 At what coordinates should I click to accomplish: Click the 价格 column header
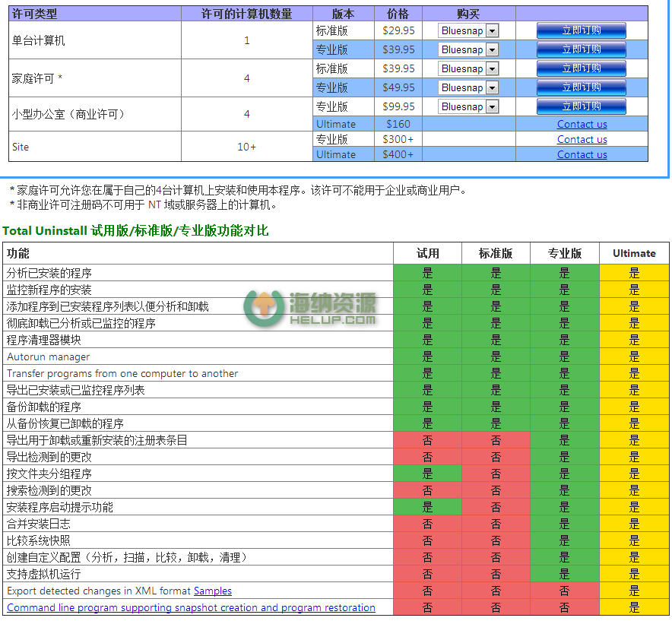[398, 14]
